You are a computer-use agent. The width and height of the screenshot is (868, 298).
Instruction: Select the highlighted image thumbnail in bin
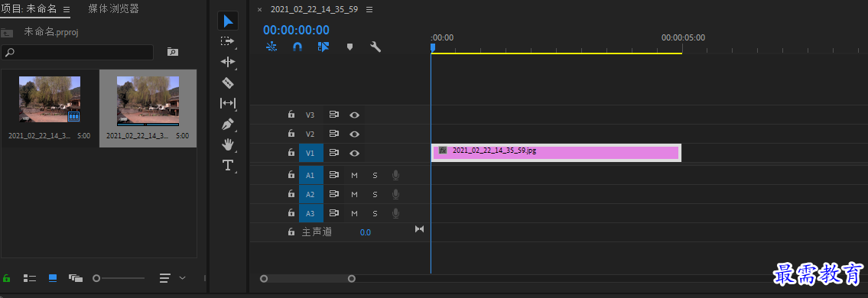click(148, 101)
